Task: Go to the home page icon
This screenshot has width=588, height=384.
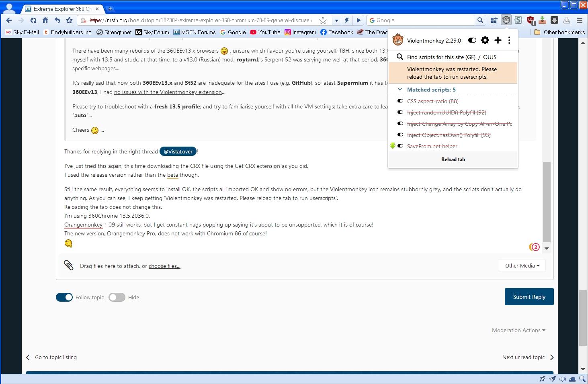Action: pyautogui.click(x=45, y=20)
